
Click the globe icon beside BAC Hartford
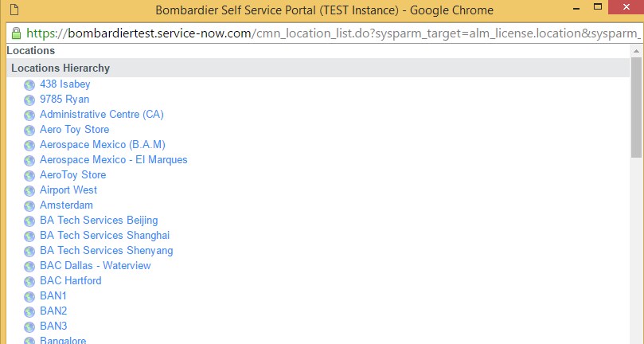pyautogui.click(x=29, y=282)
